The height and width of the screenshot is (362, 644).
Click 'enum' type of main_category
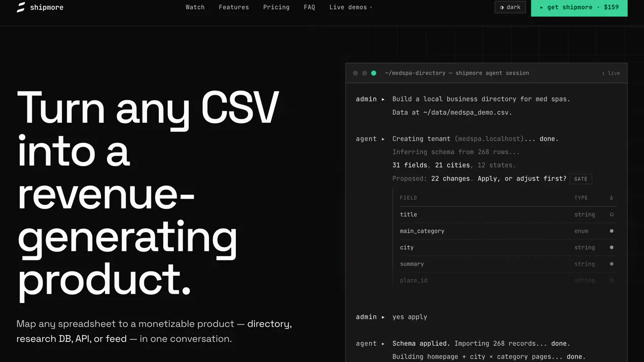click(x=581, y=231)
